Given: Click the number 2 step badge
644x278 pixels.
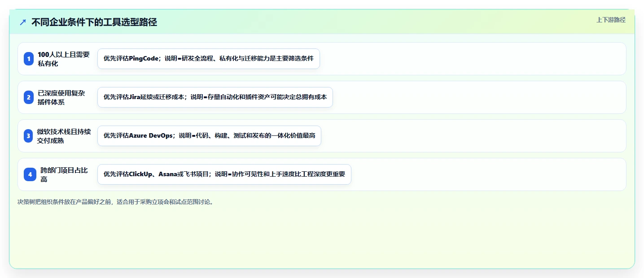Looking at the screenshot, I should pos(29,97).
